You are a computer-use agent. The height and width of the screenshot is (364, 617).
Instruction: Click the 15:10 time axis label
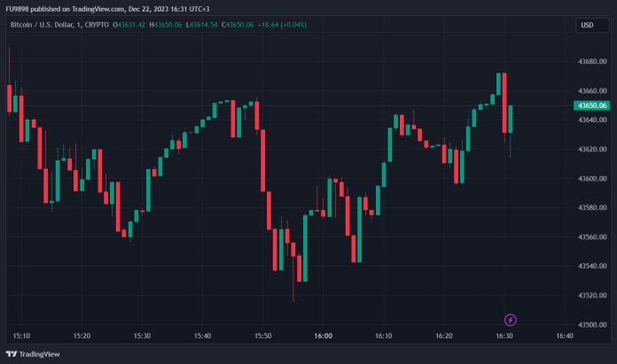[x=22, y=337]
